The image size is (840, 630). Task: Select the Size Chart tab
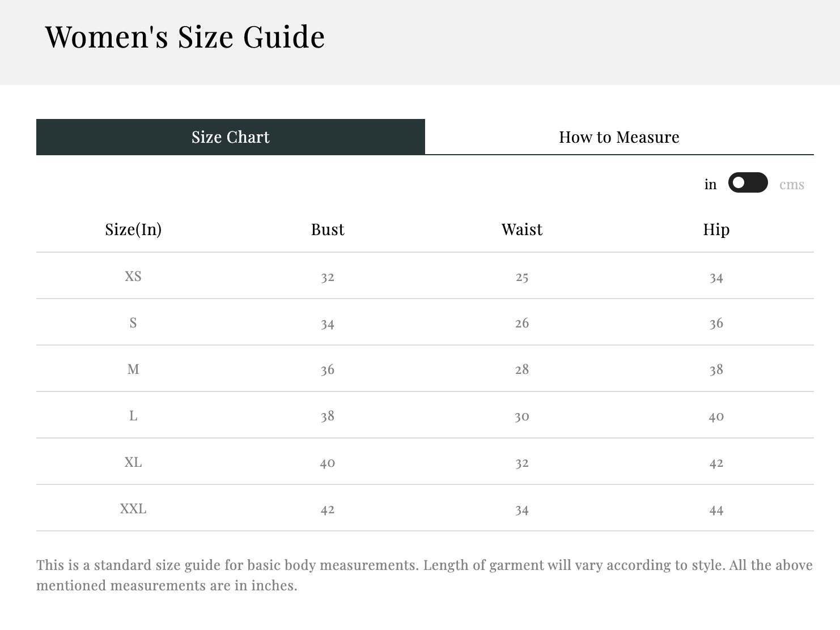[x=230, y=137]
